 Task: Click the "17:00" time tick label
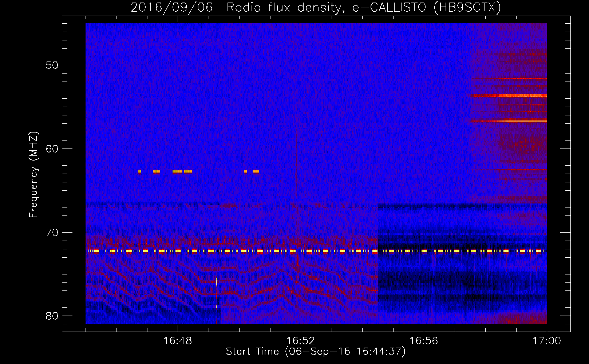point(547,341)
